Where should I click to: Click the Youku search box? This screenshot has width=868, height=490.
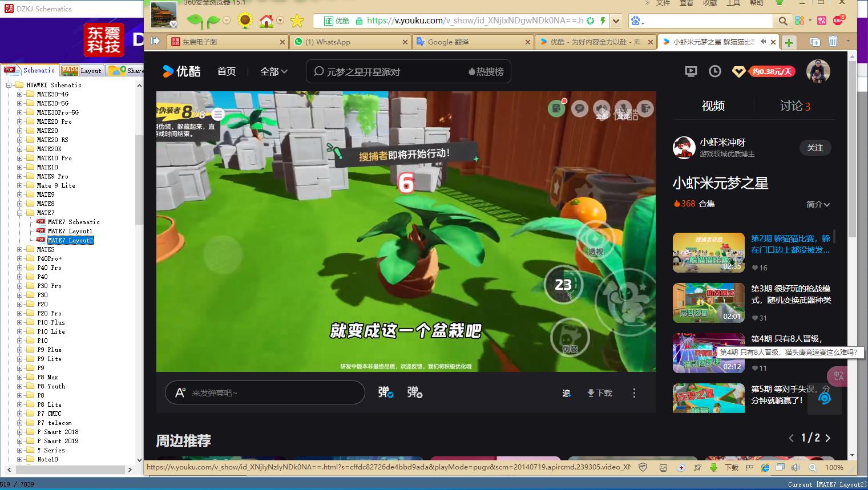pyautogui.click(x=408, y=72)
